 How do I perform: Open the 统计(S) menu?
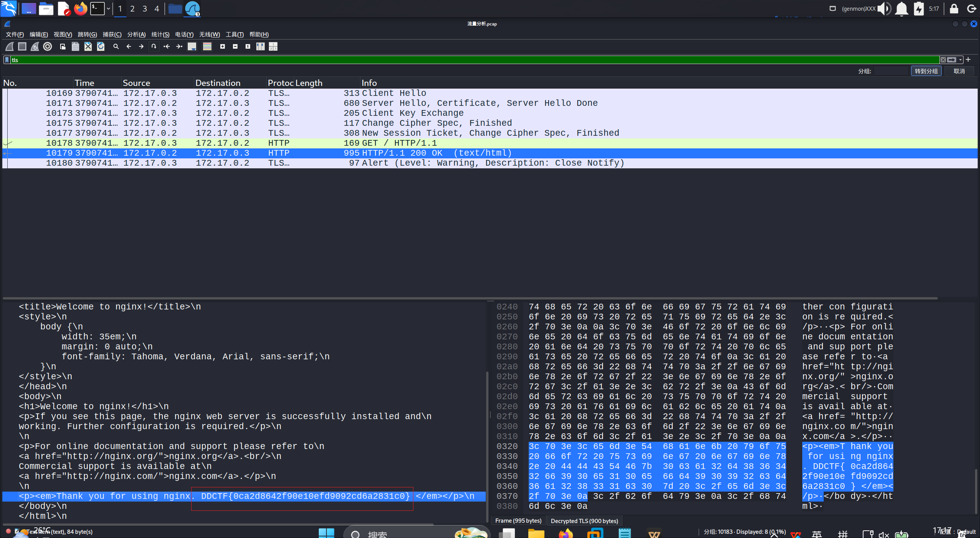(x=161, y=35)
